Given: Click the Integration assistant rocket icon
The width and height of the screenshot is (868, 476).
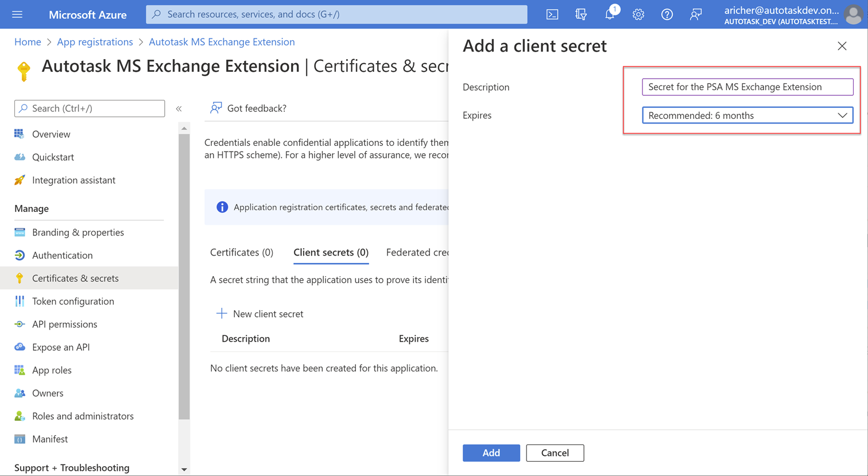Looking at the screenshot, I should (x=20, y=180).
